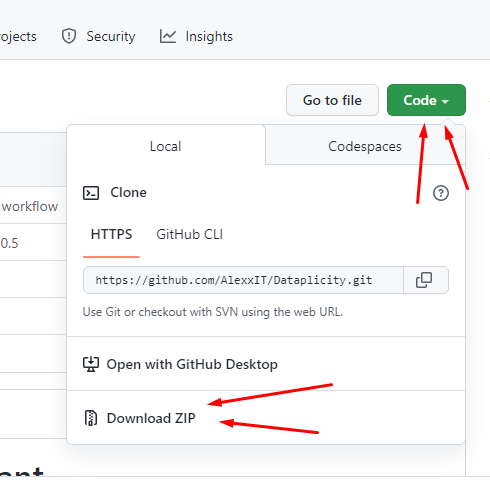Click the Security shield icon

[x=69, y=36]
